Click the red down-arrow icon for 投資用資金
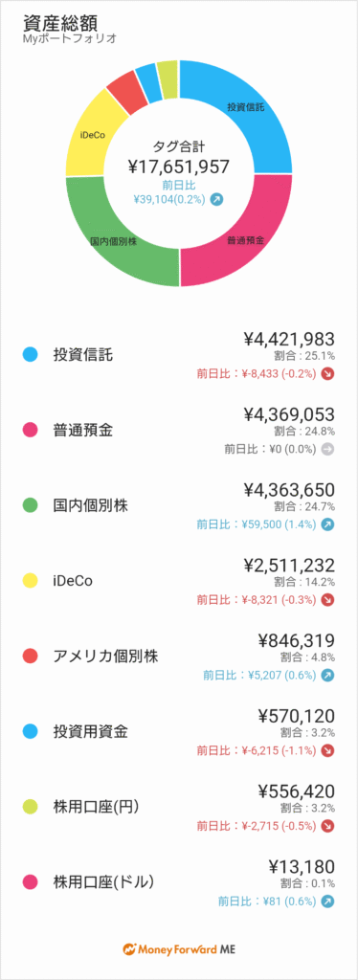This screenshot has width=358, height=980. coord(328,750)
